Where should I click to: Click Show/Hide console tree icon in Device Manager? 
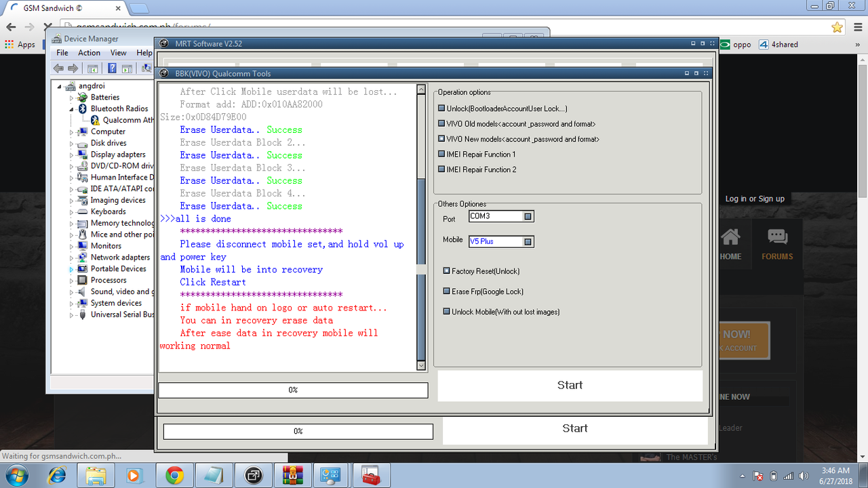click(92, 68)
